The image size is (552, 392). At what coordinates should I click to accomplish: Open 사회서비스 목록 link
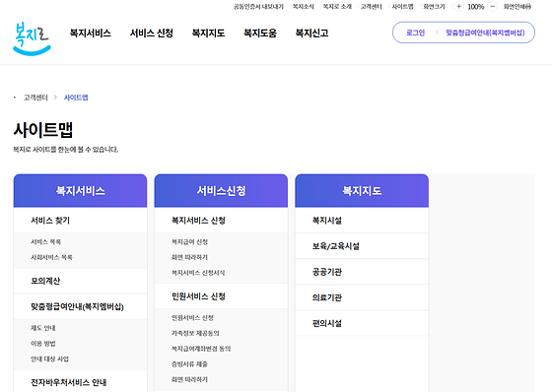51,257
